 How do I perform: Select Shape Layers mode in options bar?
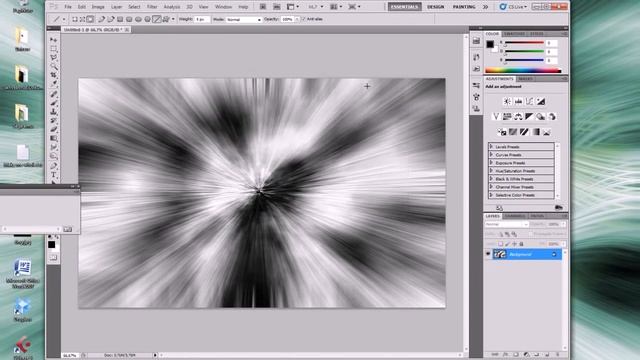pos(75,19)
